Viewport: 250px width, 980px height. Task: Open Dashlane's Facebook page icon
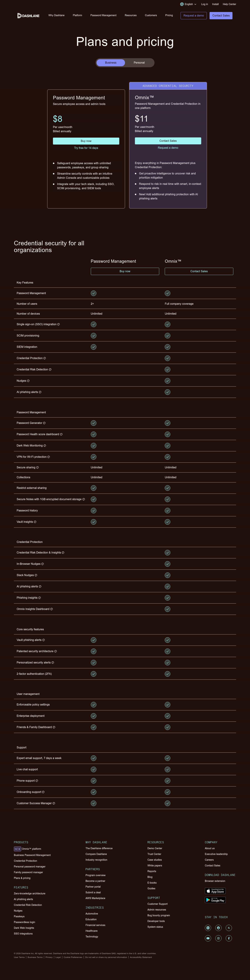point(229,938)
